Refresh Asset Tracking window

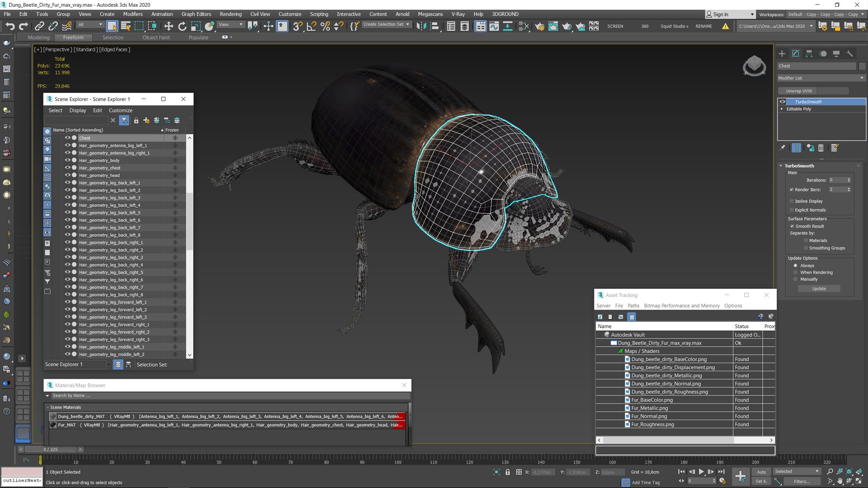pos(600,317)
